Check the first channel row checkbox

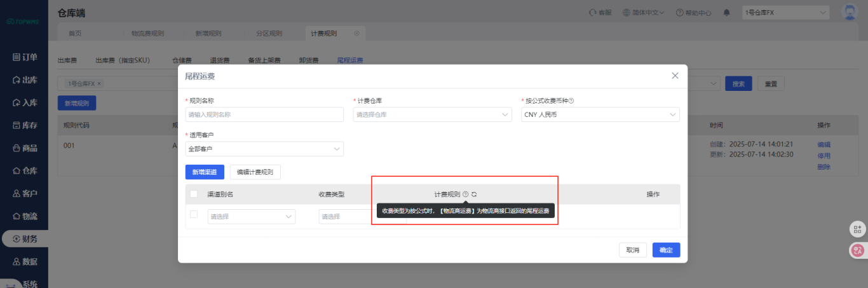click(x=194, y=214)
